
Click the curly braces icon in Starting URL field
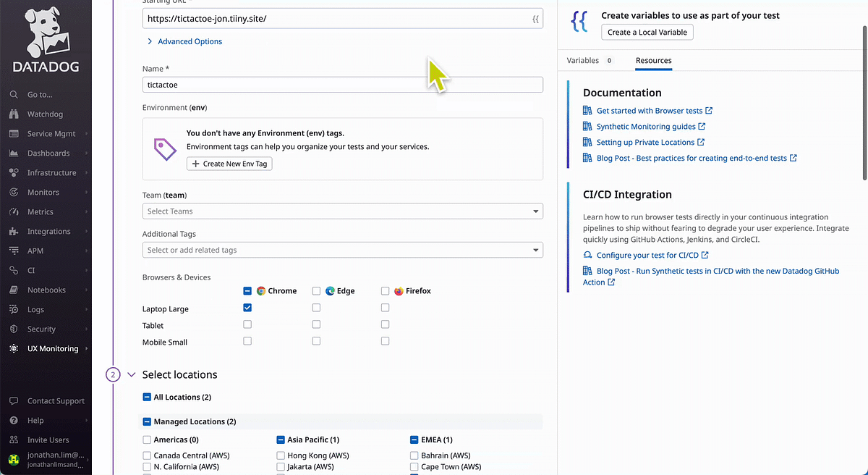(535, 19)
